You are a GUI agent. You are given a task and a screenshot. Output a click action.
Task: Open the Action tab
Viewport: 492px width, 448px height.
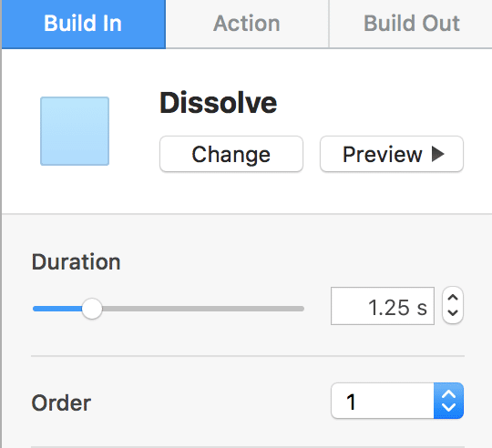(x=247, y=25)
